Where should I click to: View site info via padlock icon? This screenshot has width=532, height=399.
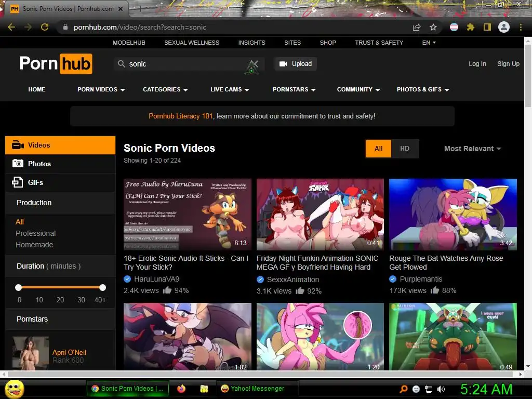pyautogui.click(x=65, y=27)
